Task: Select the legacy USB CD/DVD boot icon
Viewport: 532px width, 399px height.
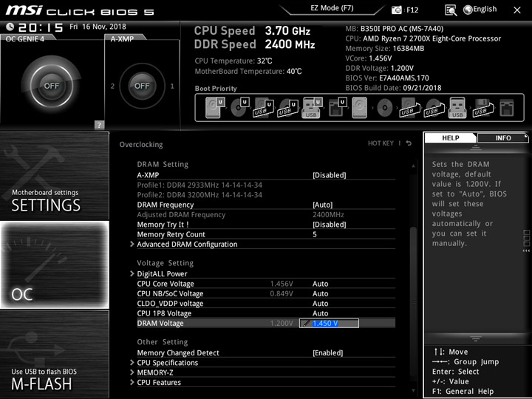Action: 434,108
